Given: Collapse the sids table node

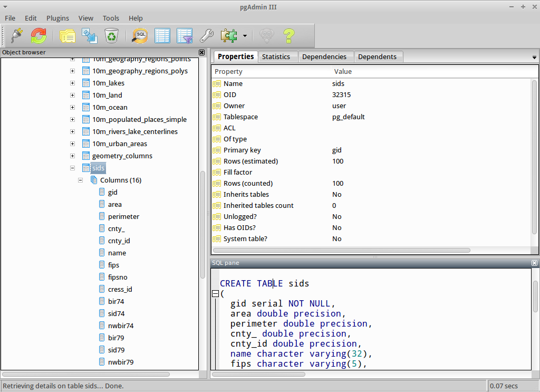Looking at the screenshot, I should click(72, 168).
